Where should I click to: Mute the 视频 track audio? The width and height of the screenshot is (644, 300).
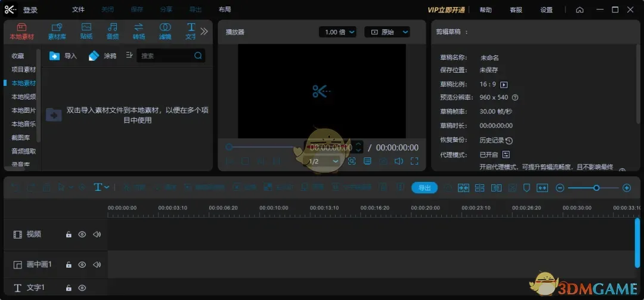(97, 234)
